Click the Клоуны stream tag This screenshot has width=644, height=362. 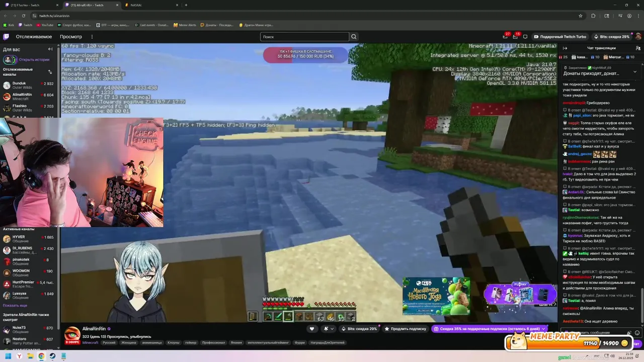(174, 342)
